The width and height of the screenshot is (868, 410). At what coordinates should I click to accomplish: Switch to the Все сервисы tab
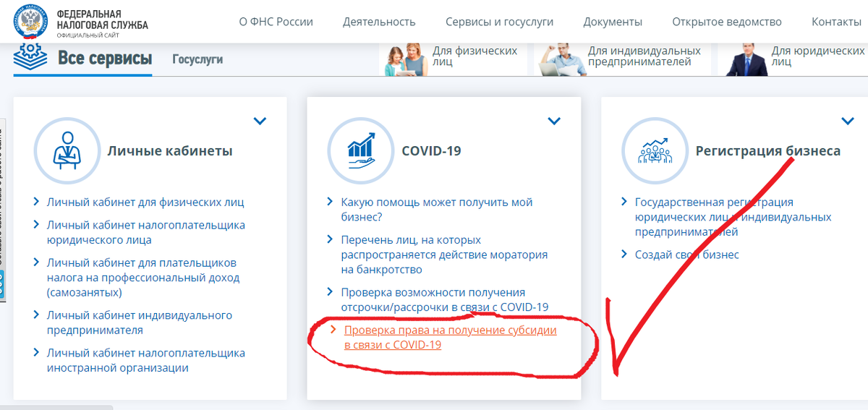pyautogui.click(x=105, y=59)
